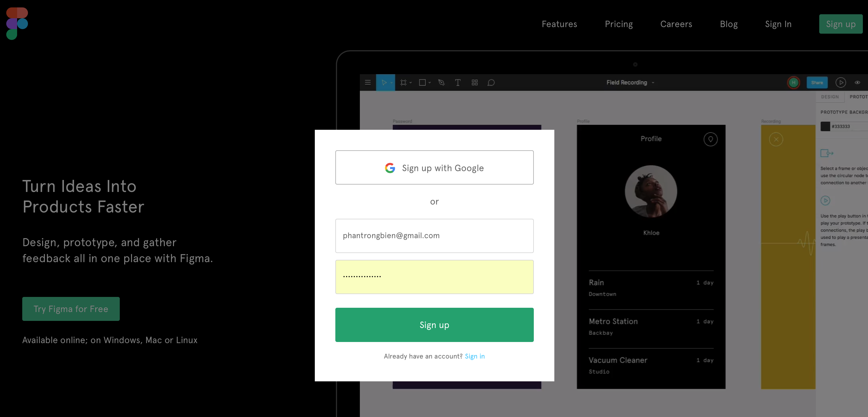Click 'Available online; on Windows, Mac or Linux' text

pyautogui.click(x=110, y=340)
